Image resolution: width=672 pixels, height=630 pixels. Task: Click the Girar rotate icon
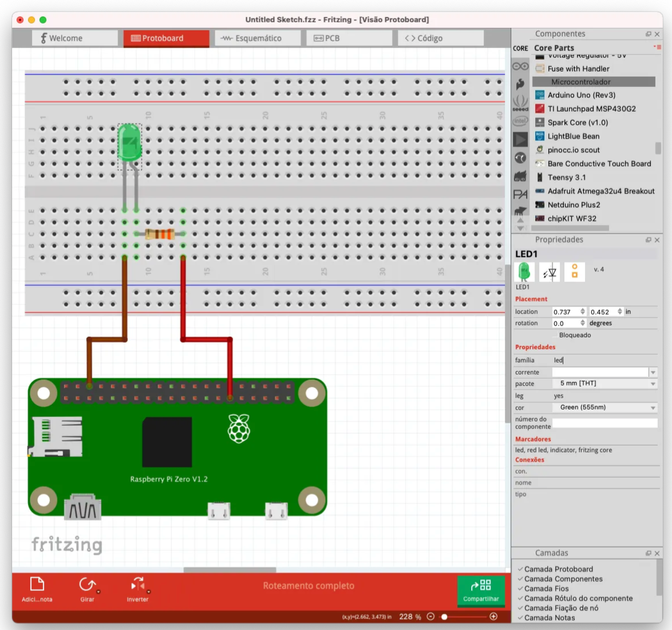(x=87, y=584)
